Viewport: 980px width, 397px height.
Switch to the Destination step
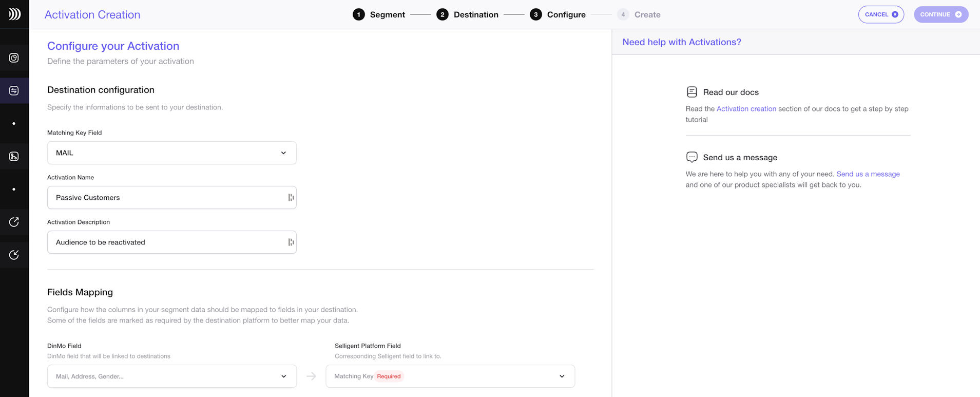tap(468, 14)
